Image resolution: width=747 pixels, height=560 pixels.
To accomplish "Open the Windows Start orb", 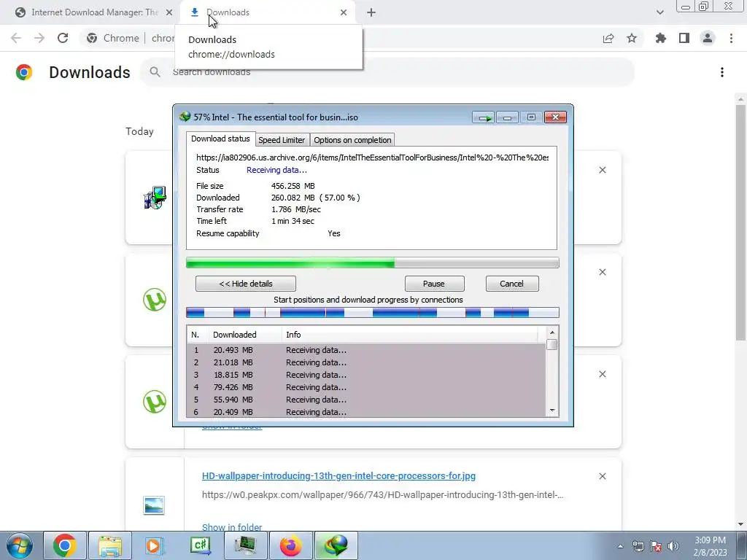I will (20, 545).
